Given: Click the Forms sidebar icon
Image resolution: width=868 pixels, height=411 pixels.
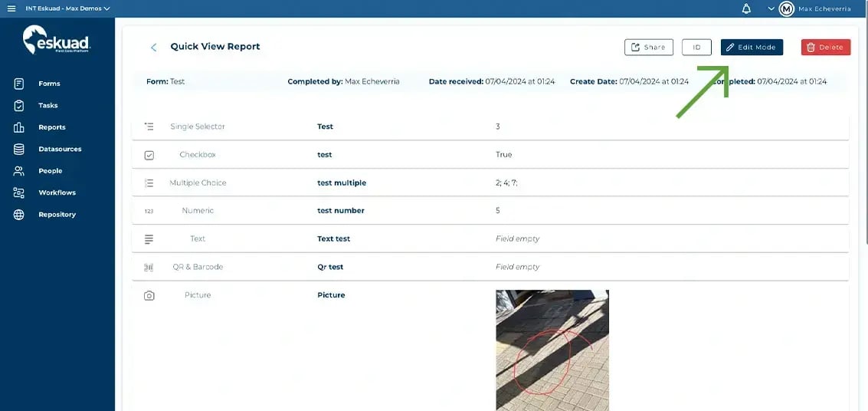Looking at the screenshot, I should pyautogui.click(x=19, y=84).
